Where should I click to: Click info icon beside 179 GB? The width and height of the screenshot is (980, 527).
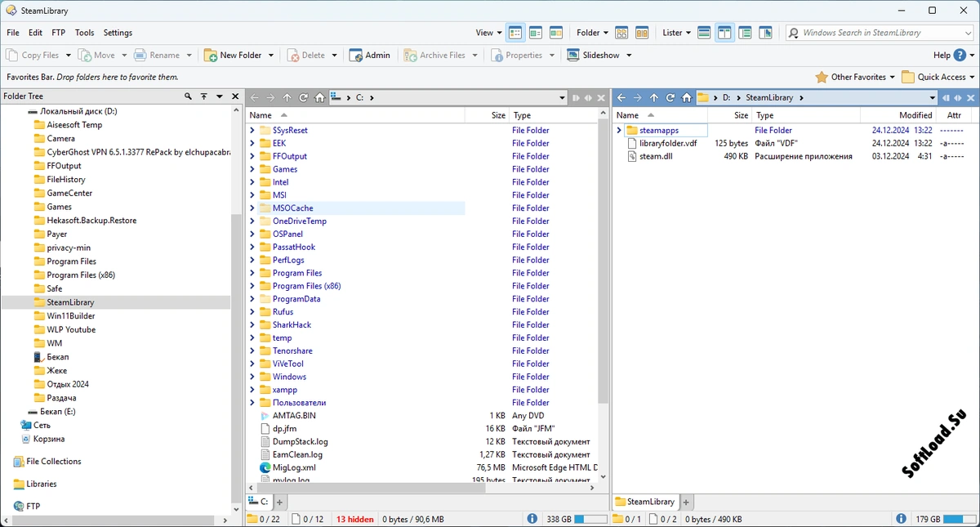902,519
